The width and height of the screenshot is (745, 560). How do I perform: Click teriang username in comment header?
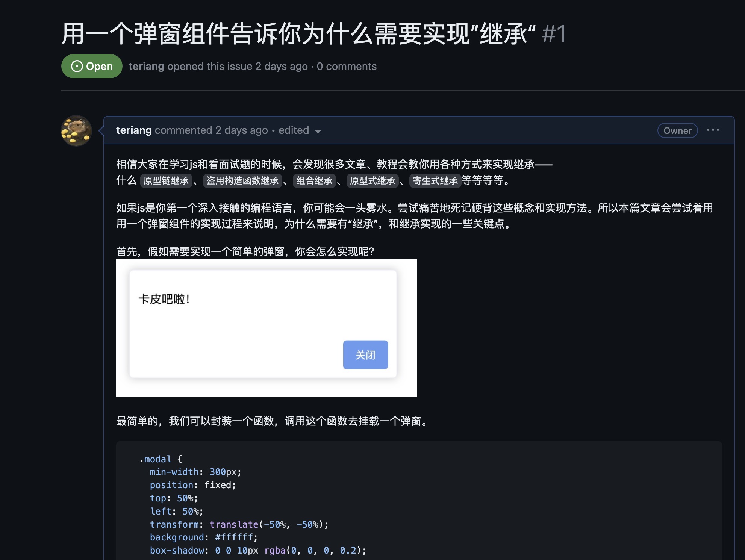pyautogui.click(x=134, y=130)
